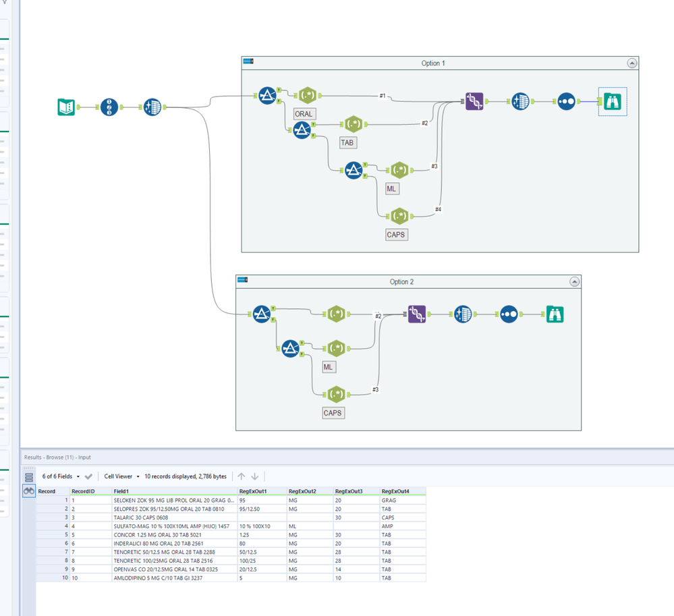The width and height of the screenshot is (674, 616).
Task: Select the CAPS RegEx tool in Option 2
Action: (336, 394)
